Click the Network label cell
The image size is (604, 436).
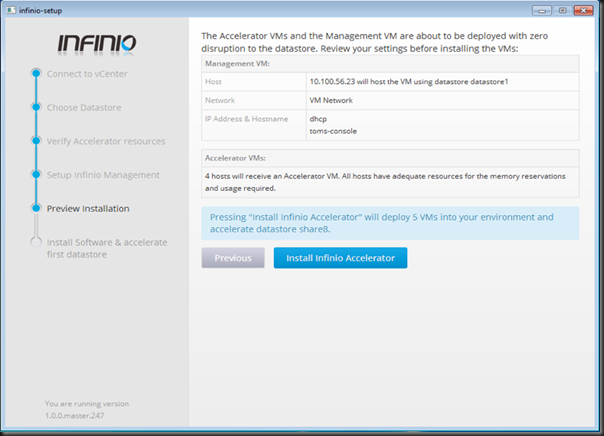tap(254, 100)
